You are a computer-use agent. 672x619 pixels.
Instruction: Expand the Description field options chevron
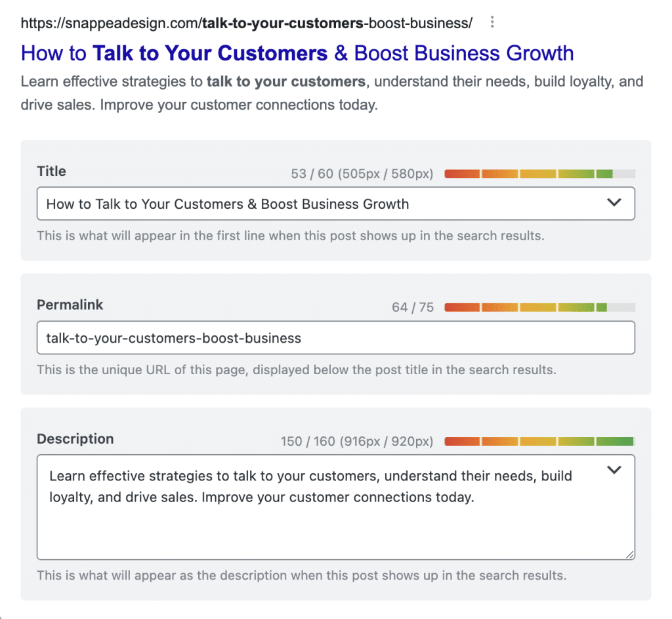tap(614, 470)
